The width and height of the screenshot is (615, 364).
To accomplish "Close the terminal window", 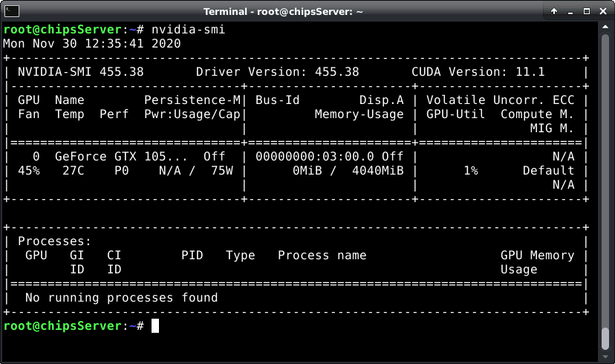I will click(x=603, y=11).
